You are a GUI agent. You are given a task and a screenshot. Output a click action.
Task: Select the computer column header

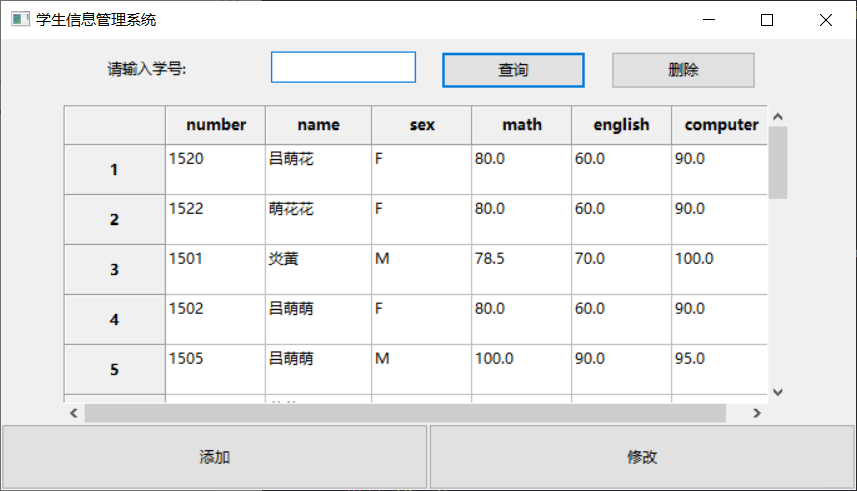coord(720,125)
